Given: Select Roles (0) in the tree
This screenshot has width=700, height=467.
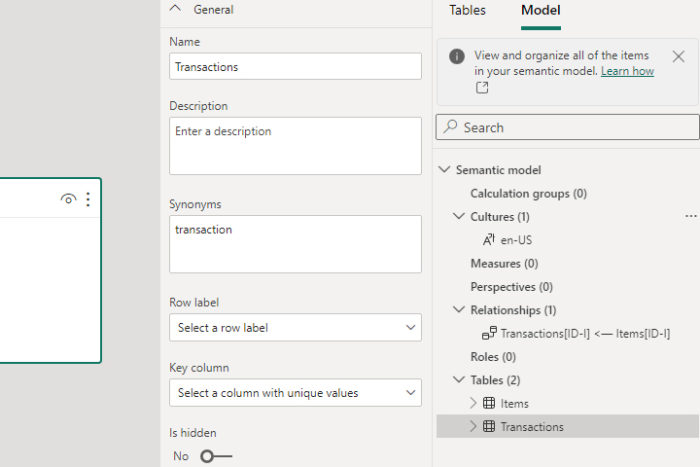Looking at the screenshot, I should (493, 357).
